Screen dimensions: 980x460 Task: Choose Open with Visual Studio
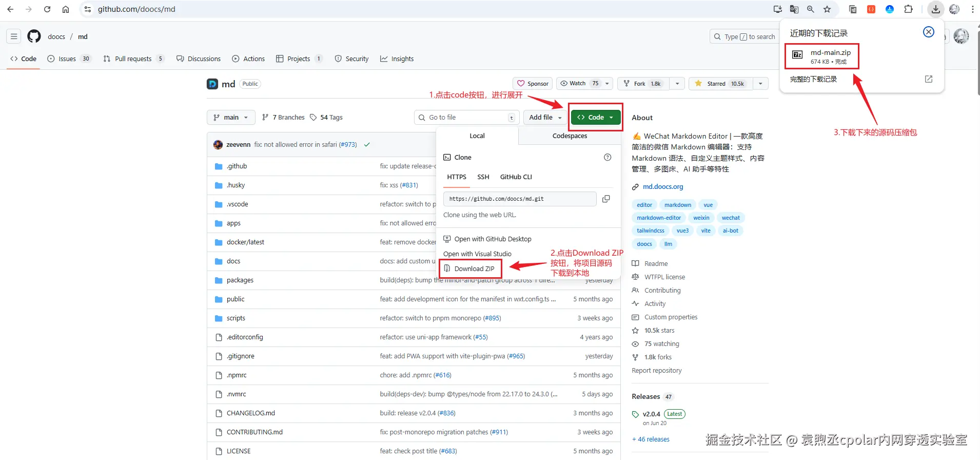(x=477, y=254)
